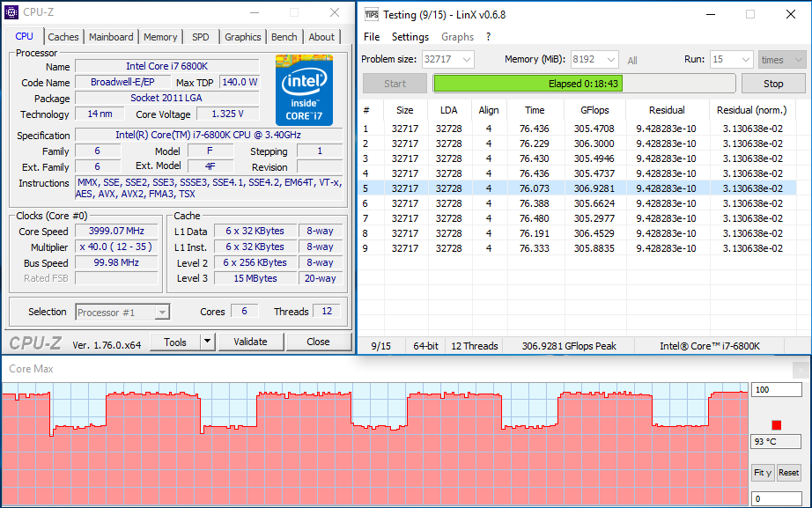Image resolution: width=812 pixels, height=508 pixels.
Task: Click the red square color indicator in Core Max
Action: point(776,425)
